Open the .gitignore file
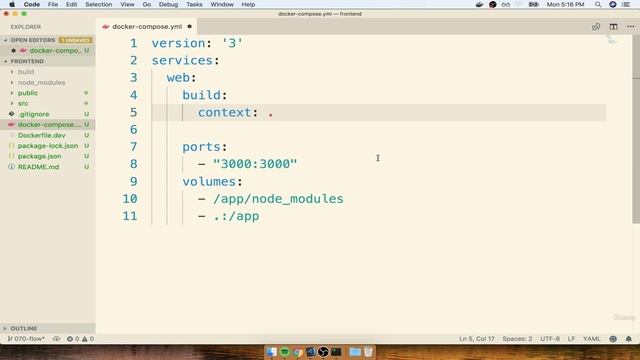The height and width of the screenshot is (360, 640). (x=33, y=114)
